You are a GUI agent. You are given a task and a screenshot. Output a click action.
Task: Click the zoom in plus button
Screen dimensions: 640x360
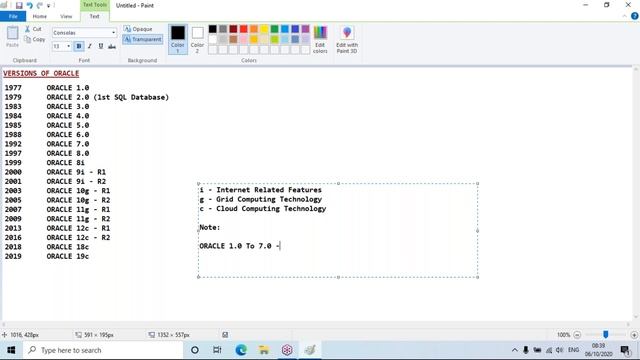point(634,335)
